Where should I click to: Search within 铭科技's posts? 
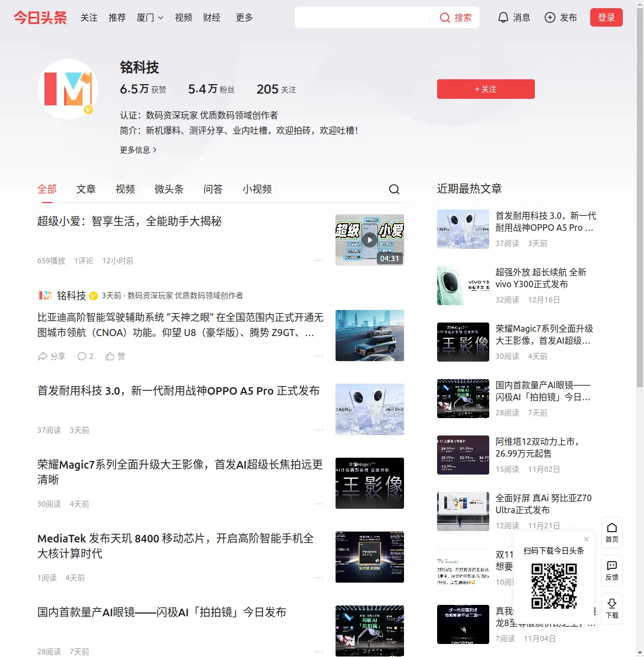pyautogui.click(x=394, y=189)
